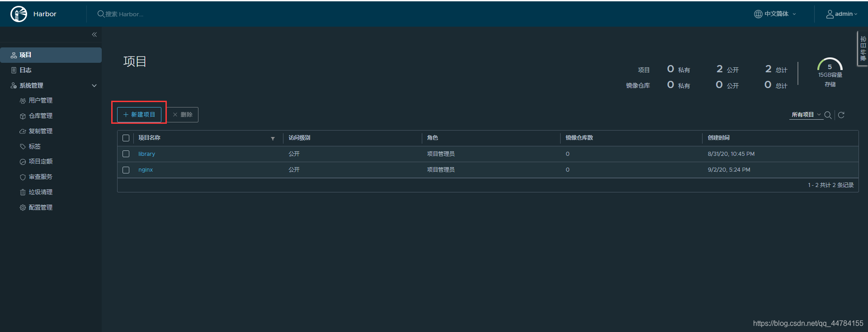Sort by 项目名称 column header
The image size is (868, 332).
coord(149,138)
